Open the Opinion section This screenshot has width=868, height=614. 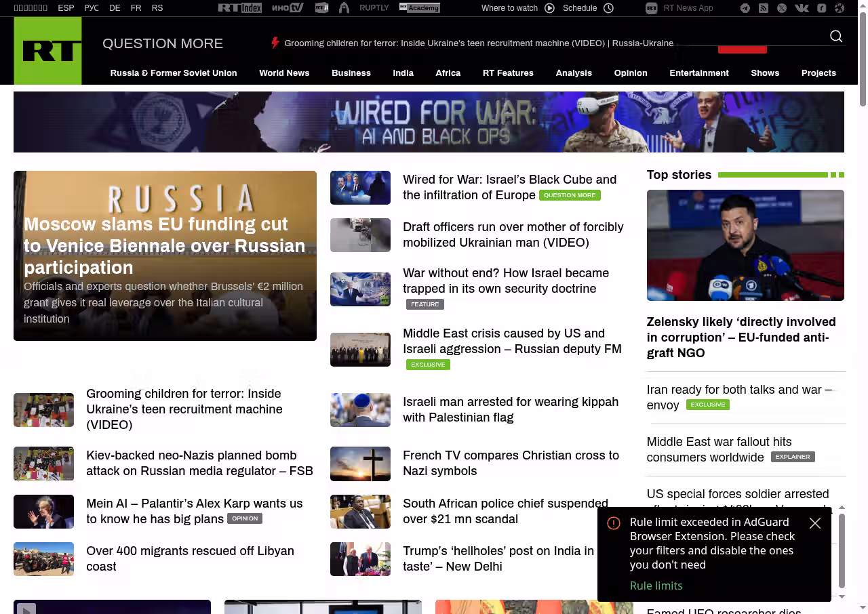click(630, 73)
